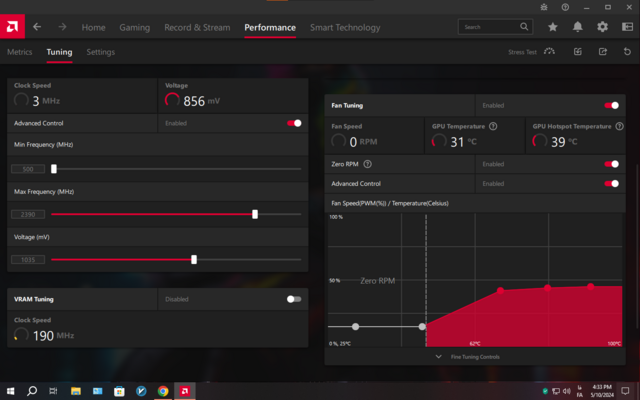The width and height of the screenshot is (640, 400).
Task: Click the AMD logo home icon
Action: (13, 27)
